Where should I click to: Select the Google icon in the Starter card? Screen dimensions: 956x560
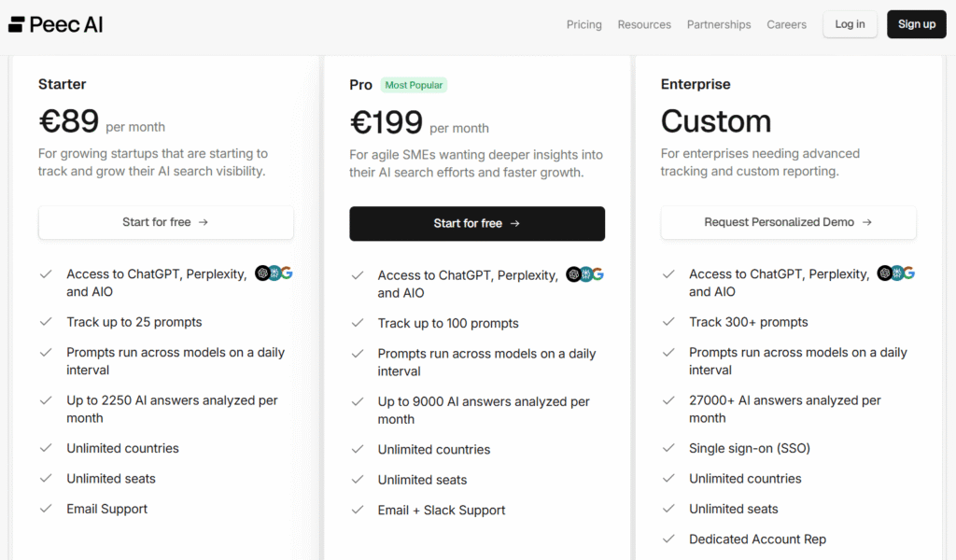[286, 273]
